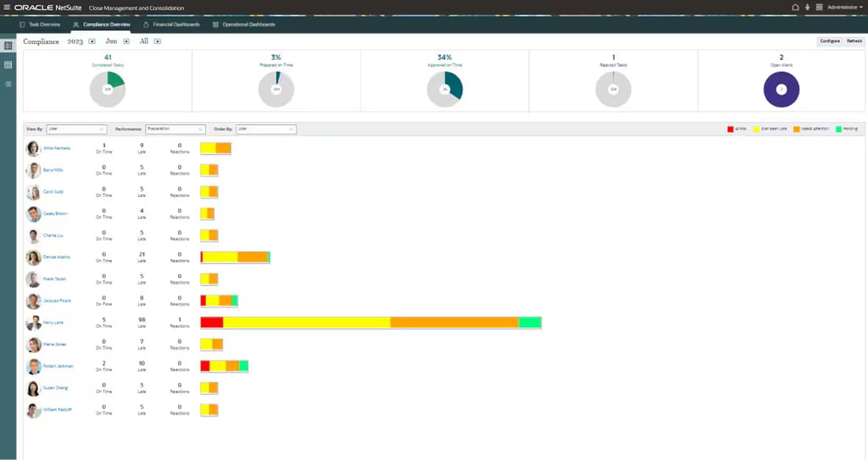868x460 pixels.
Task: Select the Compliance Overview tab icon
Action: [x=74, y=24]
